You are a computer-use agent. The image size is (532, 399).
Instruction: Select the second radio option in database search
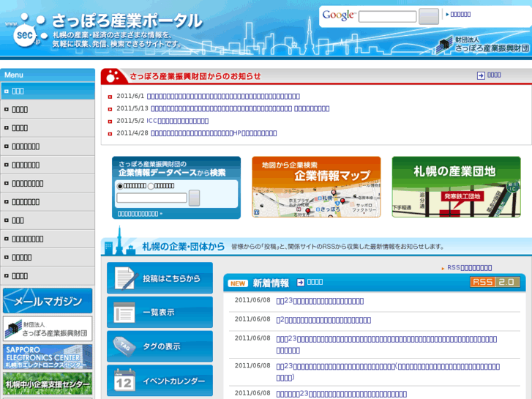point(151,186)
